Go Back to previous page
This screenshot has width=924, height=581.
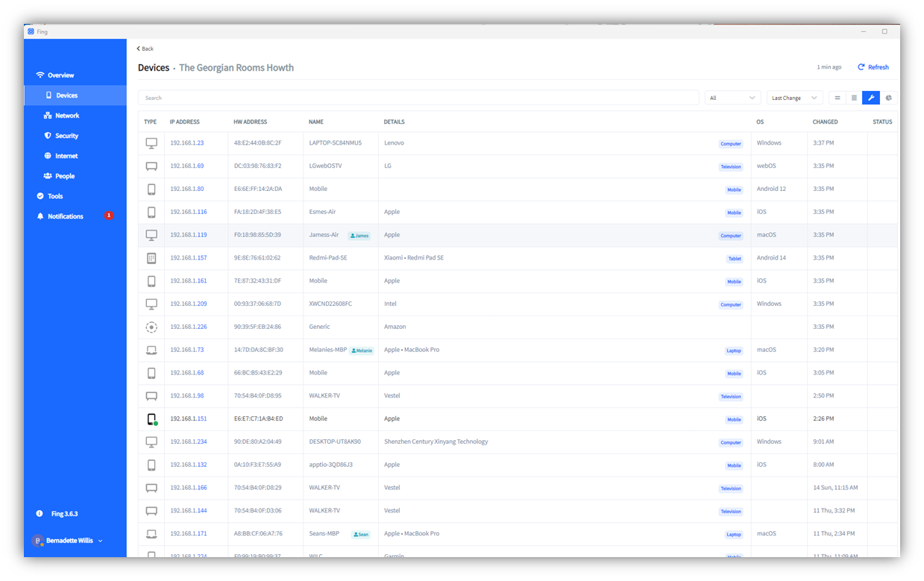pos(145,48)
